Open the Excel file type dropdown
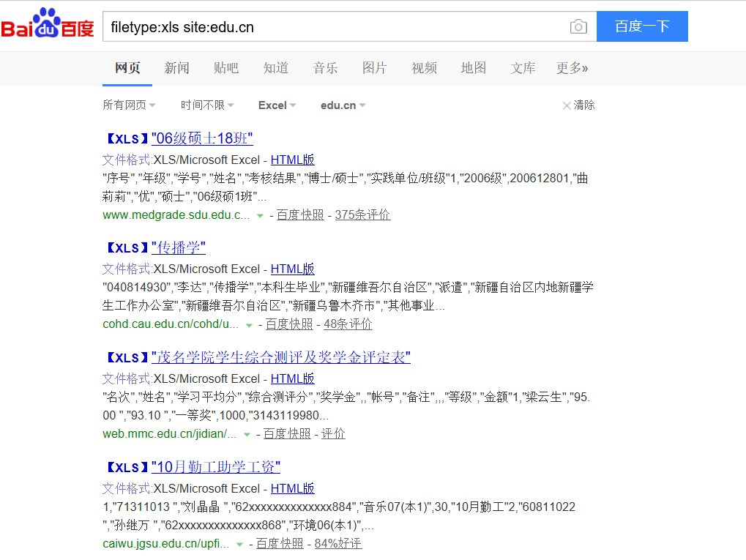This screenshot has width=746, height=560. coord(277,105)
